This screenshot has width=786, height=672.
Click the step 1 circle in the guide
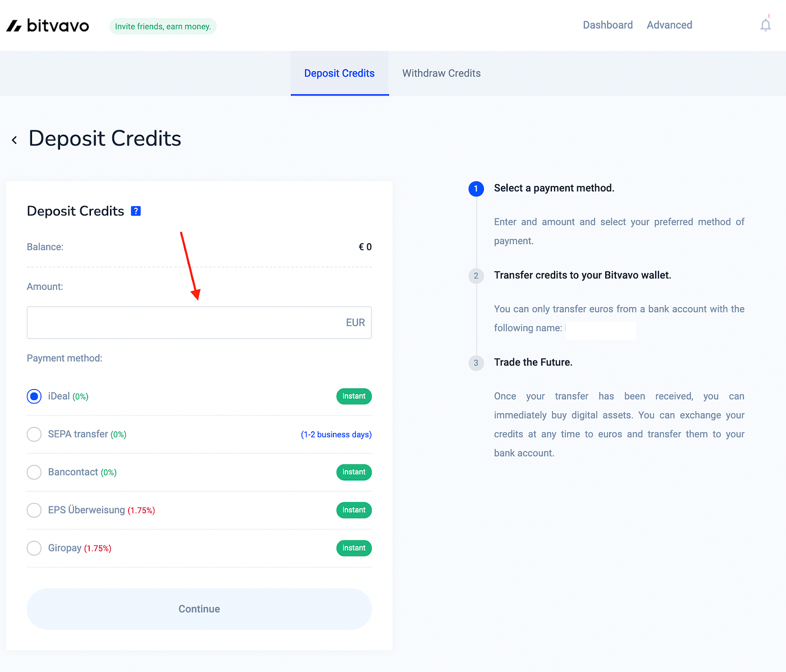476,189
